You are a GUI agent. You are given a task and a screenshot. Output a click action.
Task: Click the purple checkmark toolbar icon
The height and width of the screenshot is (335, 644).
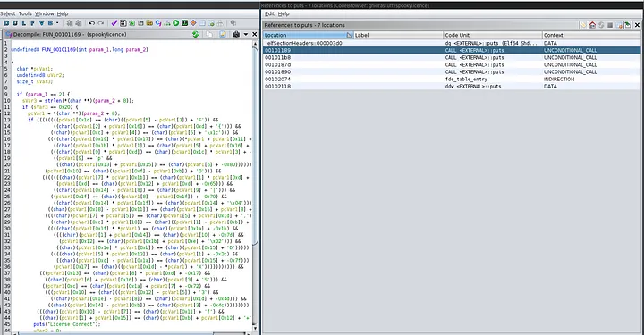pos(114,23)
